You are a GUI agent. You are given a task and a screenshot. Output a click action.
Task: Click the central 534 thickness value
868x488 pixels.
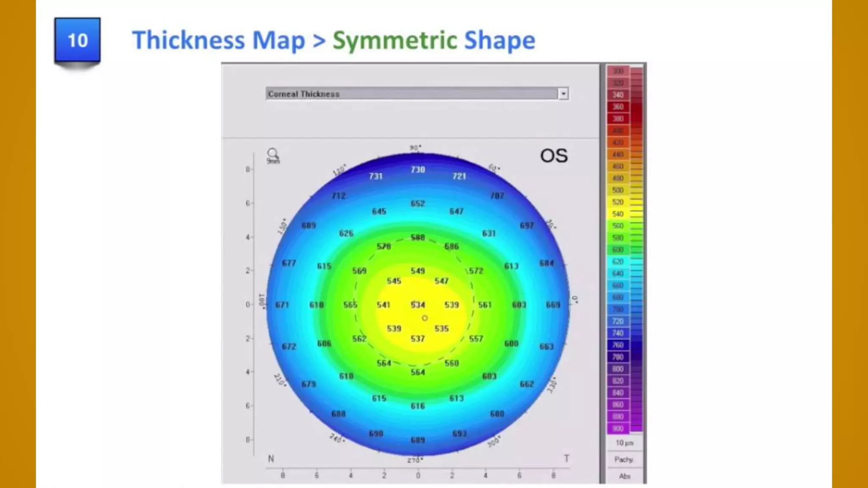(417, 305)
